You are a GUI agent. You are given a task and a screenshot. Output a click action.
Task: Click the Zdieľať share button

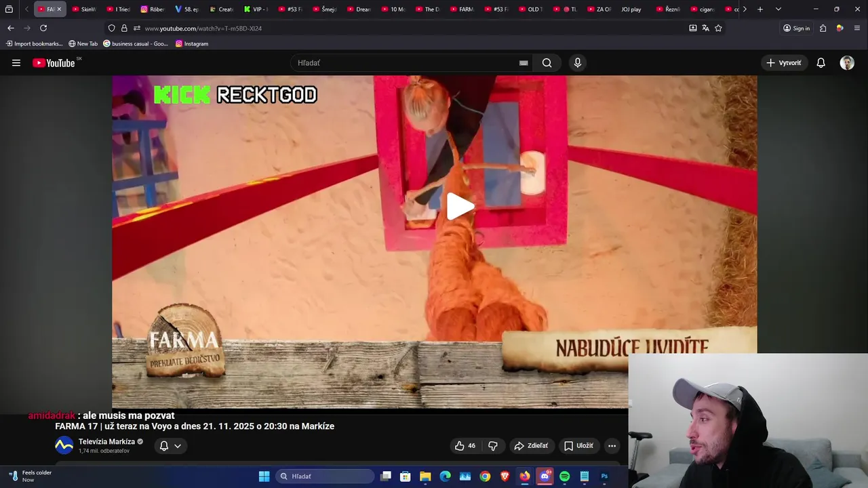pos(531,445)
